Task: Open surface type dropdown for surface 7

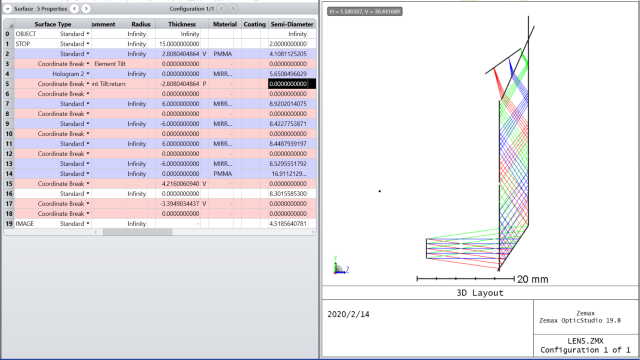Action: (88, 104)
